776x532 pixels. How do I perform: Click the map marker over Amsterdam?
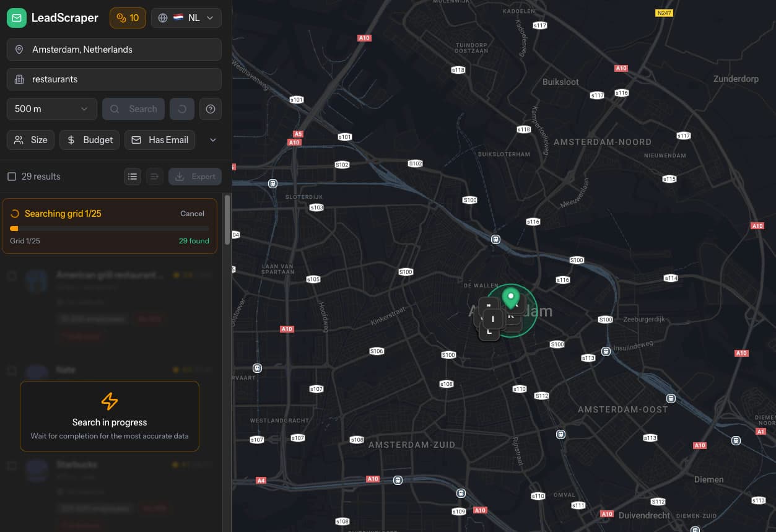tap(511, 298)
